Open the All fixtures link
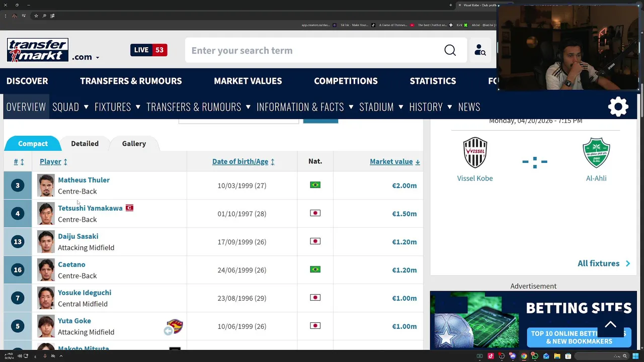Image resolution: width=644 pixels, height=362 pixels. tap(604, 263)
